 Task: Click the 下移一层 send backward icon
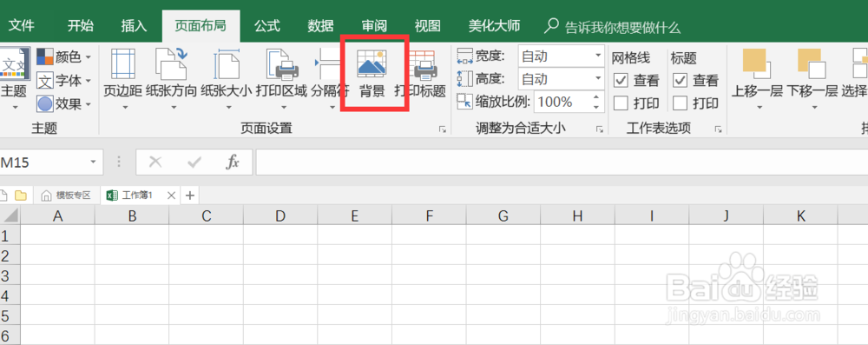click(812, 63)
